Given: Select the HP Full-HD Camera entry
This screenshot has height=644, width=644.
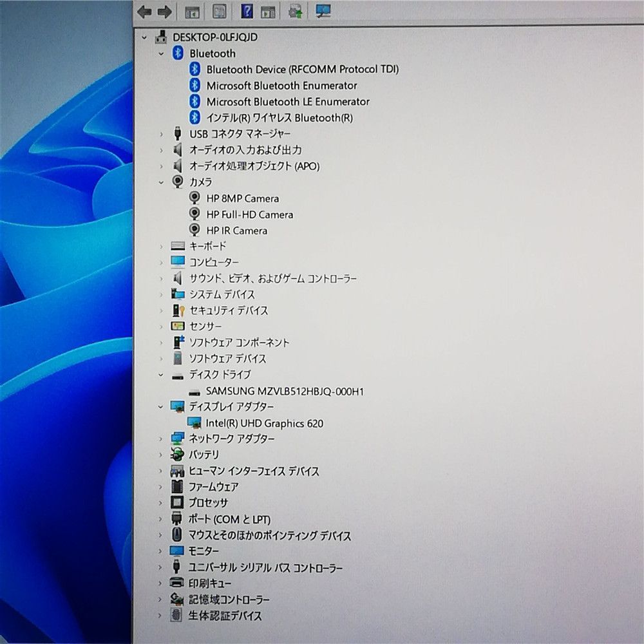Looking at the screenshot, I should pyautogui.click(x=250, y=214).
